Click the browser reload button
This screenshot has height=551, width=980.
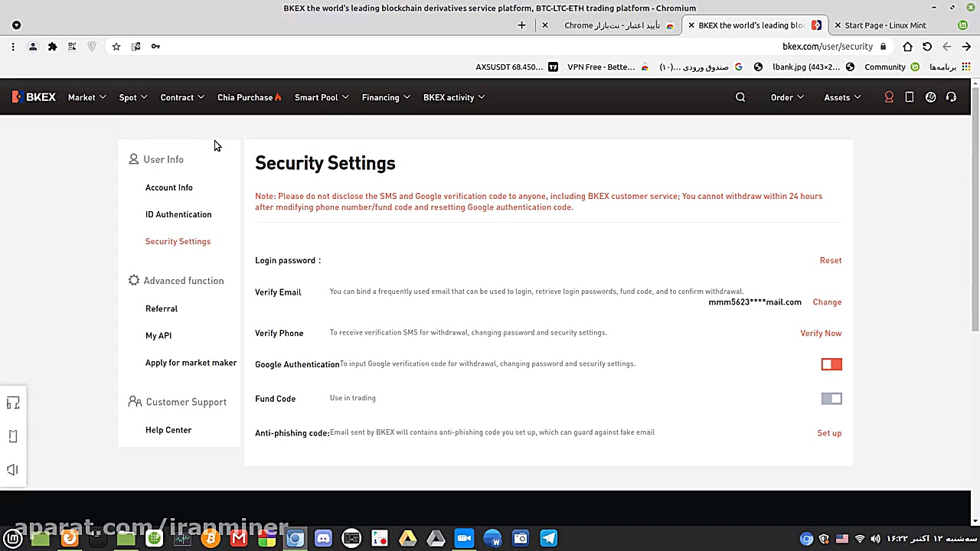tap(927, 47)
